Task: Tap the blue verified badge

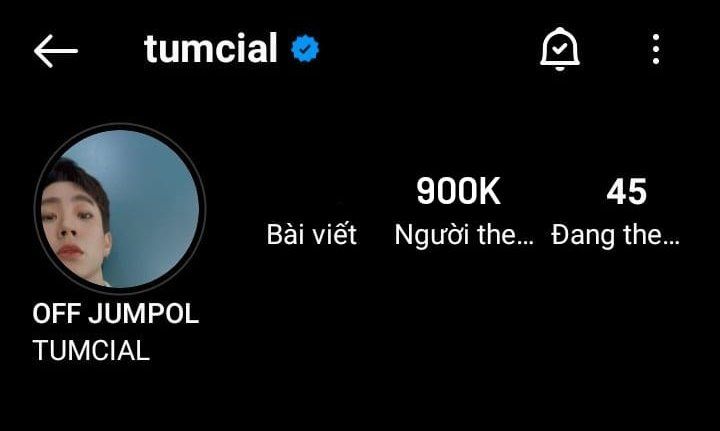Action: pos(305,49)
